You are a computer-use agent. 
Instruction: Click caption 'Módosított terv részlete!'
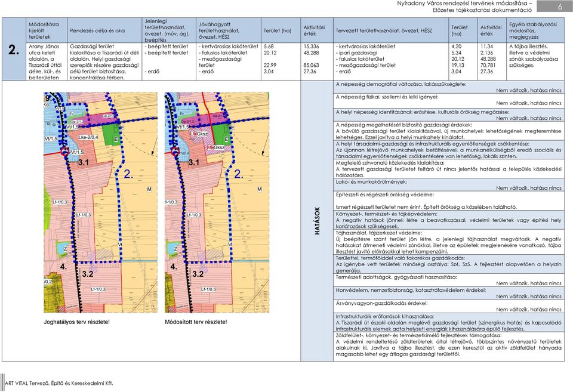(196, 322)
